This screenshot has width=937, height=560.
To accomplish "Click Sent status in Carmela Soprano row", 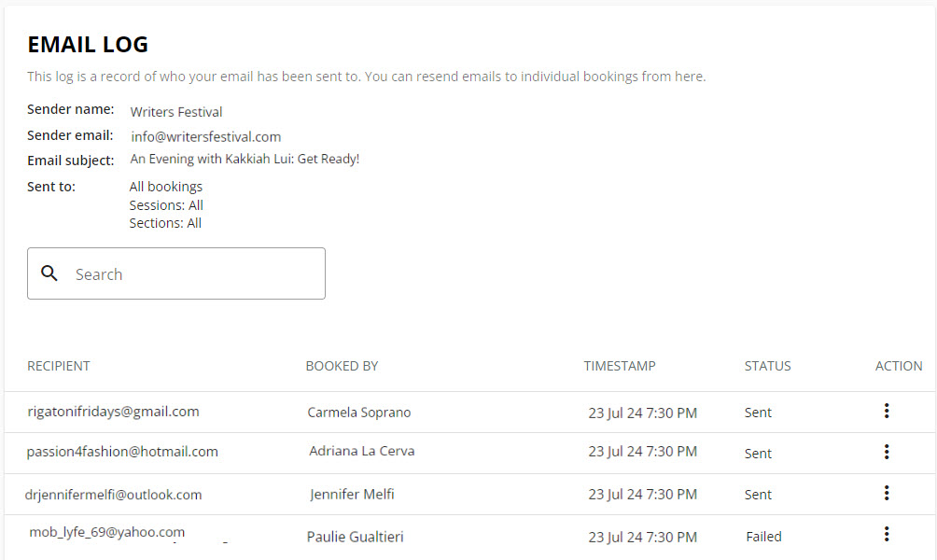I will (x=758, y=413).
